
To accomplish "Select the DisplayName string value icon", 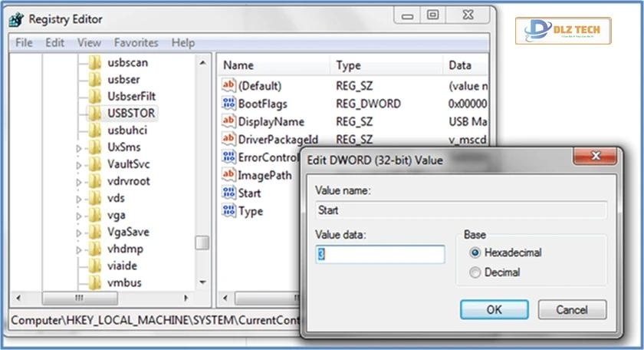I will (228, 121).
